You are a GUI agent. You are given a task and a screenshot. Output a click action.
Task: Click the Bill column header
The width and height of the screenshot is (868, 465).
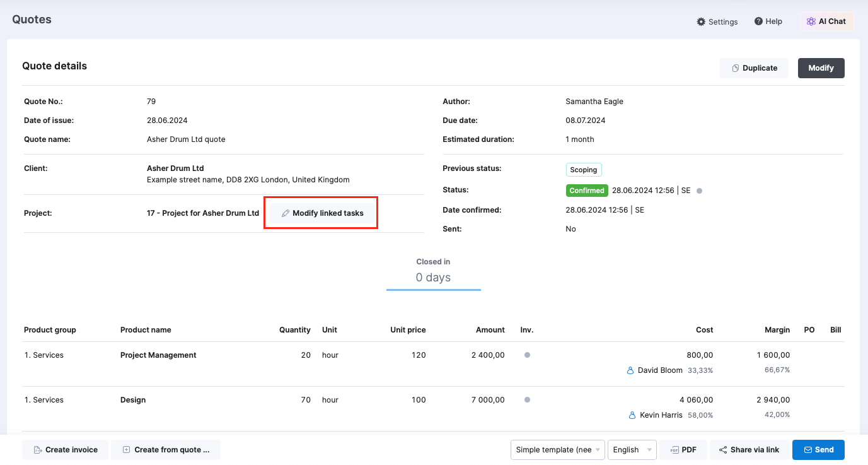836,330
